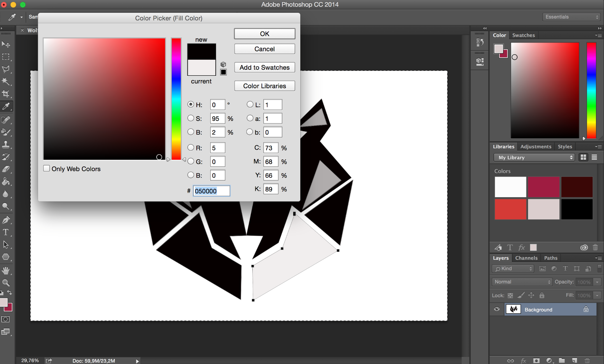Viewport: 604px width, 364px height.
Task: Open the Essentials workspace dropdown
Action: (572, 17)
